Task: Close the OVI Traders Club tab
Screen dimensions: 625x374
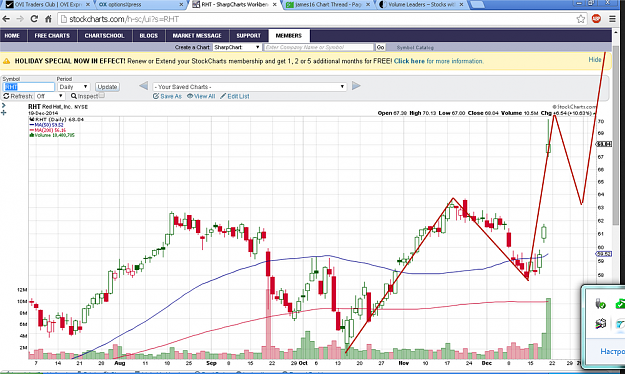Action: 88,5
